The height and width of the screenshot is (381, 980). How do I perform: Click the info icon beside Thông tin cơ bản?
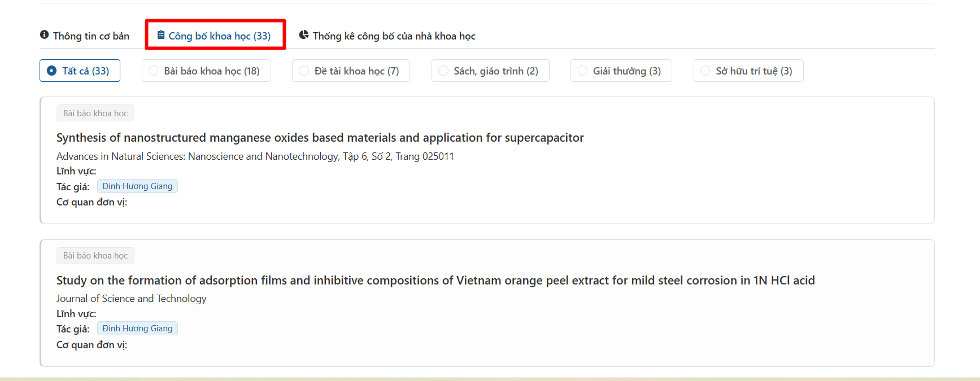click(44, 35)
